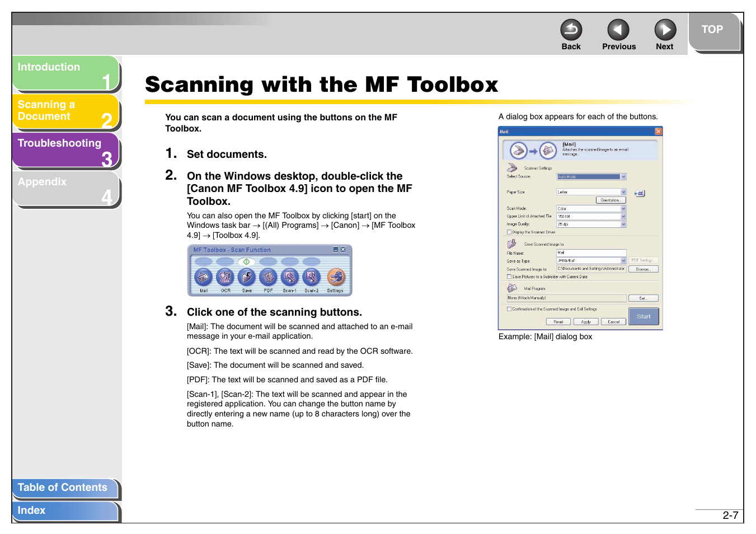Image resolution: width=756 pixels, height=534 pixels.
Task: Open the Scan Mode dropdown
Action: point(591,209)
